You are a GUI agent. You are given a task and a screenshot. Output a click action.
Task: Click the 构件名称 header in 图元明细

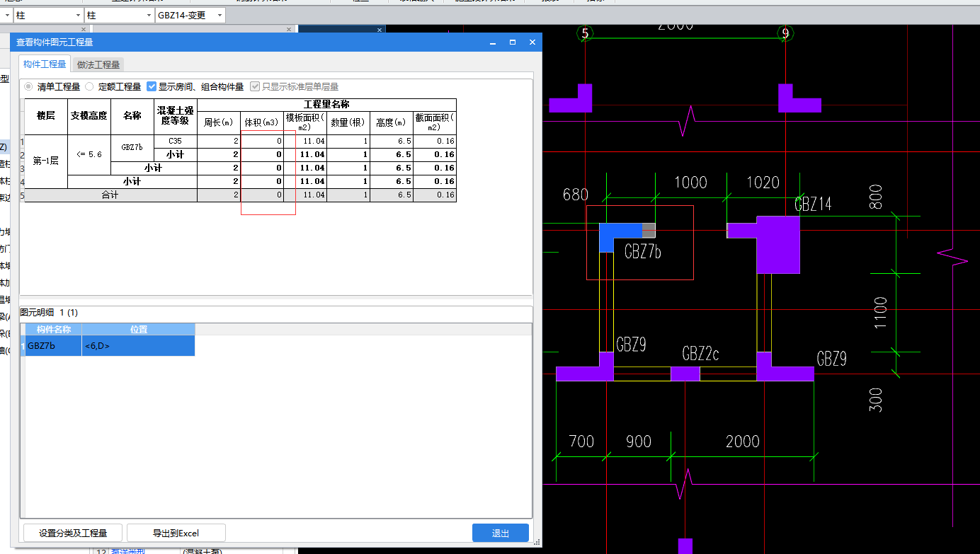coord(54,329)
